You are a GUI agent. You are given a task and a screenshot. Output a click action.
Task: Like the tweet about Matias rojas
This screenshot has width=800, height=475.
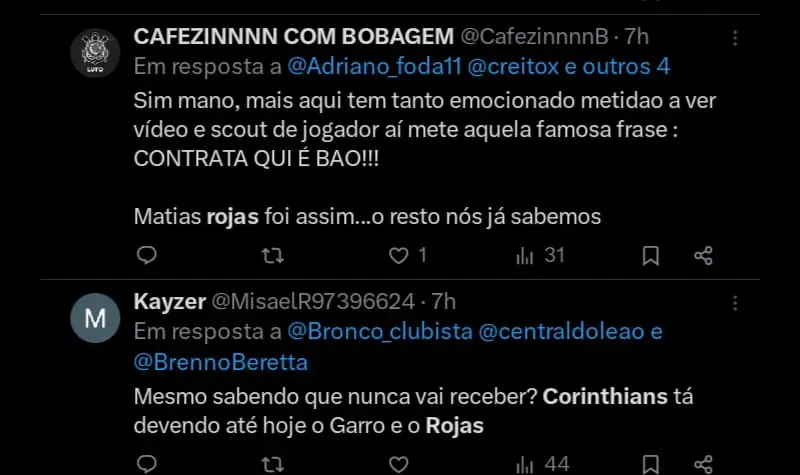399,255
